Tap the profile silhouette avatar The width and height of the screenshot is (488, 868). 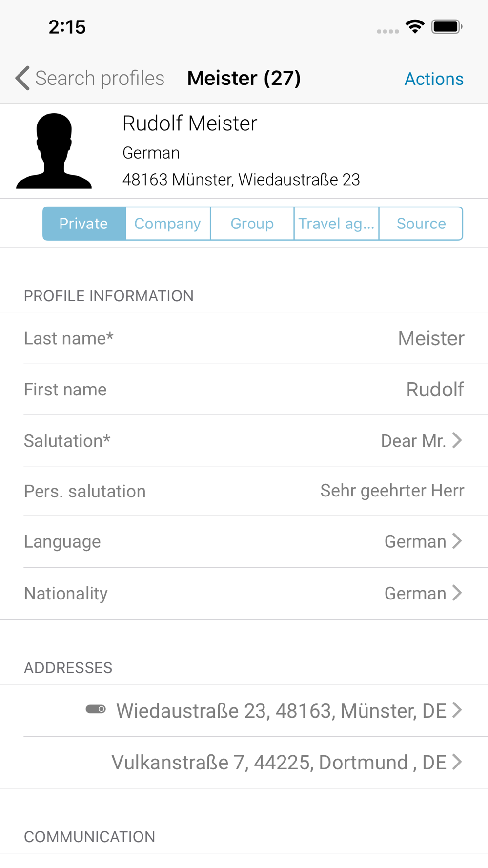(x=54, y=151)
